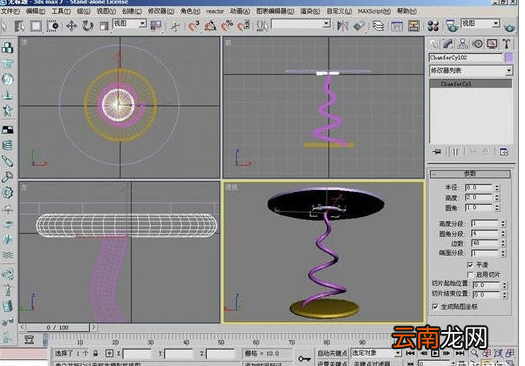This screenshot has height=366, width=525.
Task: Click the Play Animation button
Action: (x=435, y=353)
